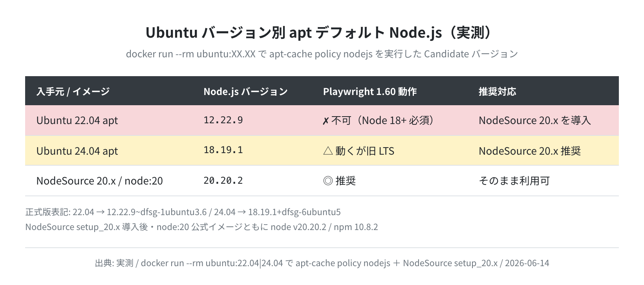The height and width of the screenshot is (285, 644).
Task: Select the Ubuntu 24.04 apt cell
Action: (77, 151)
